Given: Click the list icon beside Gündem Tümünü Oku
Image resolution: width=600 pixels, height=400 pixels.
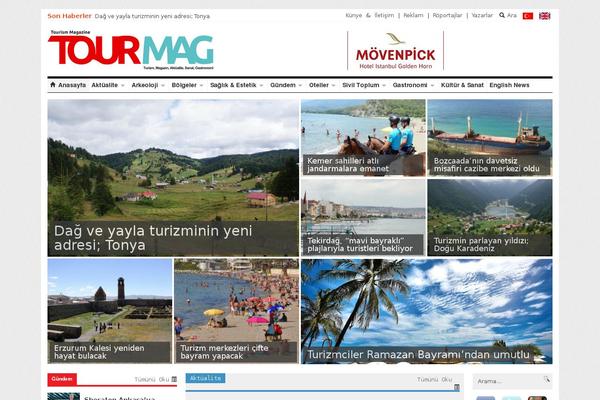Looking at the screenshot, I should (x=174, y=379).
